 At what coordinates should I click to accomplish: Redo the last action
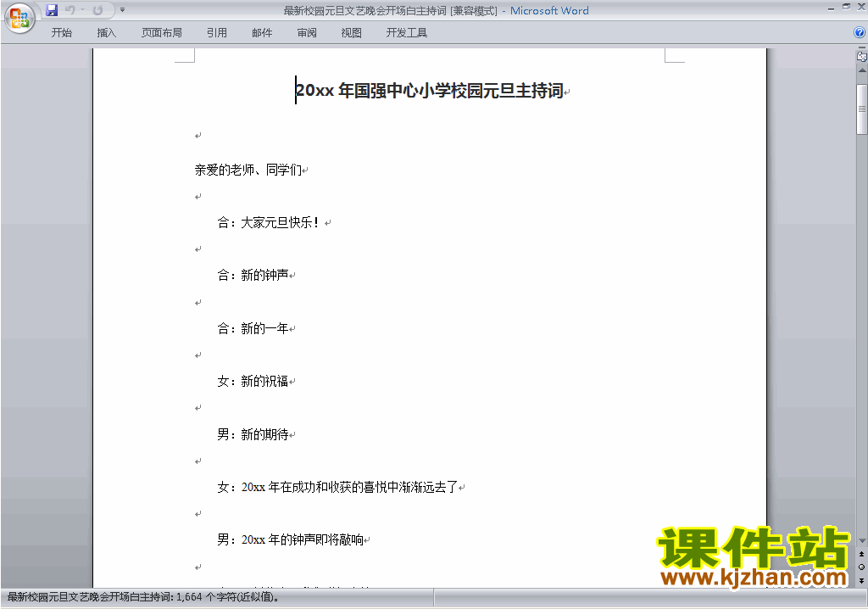[98, 10]
